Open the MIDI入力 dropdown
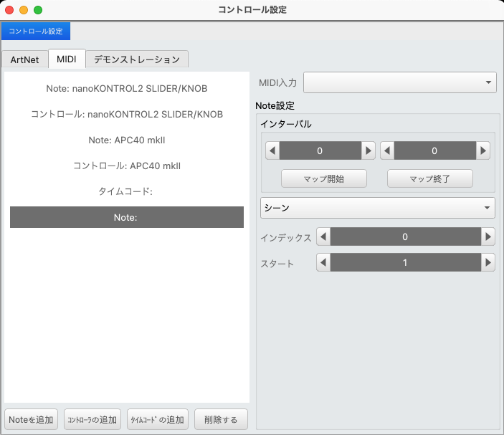Image resolution: width=504 pixels, height=435 pixels. pyautogui.click(x=400, y=82)
